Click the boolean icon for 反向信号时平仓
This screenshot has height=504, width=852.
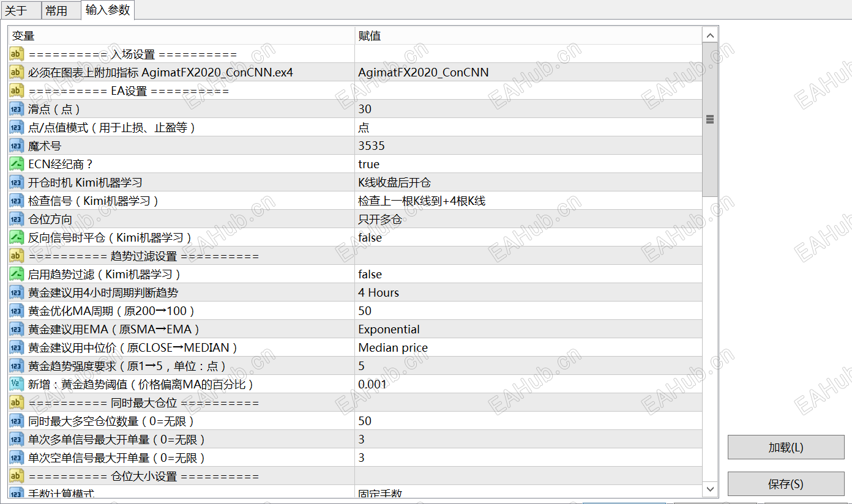[17, 237]
